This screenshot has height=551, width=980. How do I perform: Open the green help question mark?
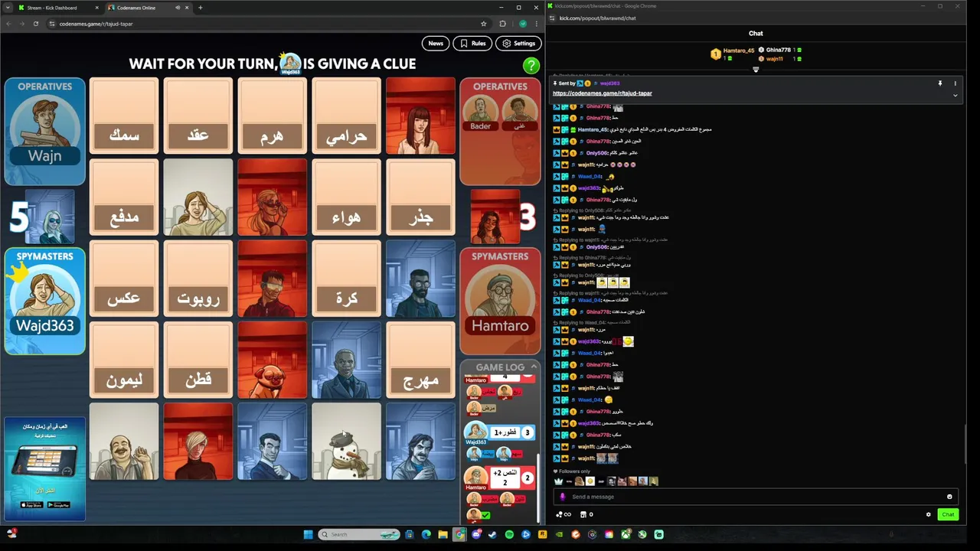pos(531,66)
